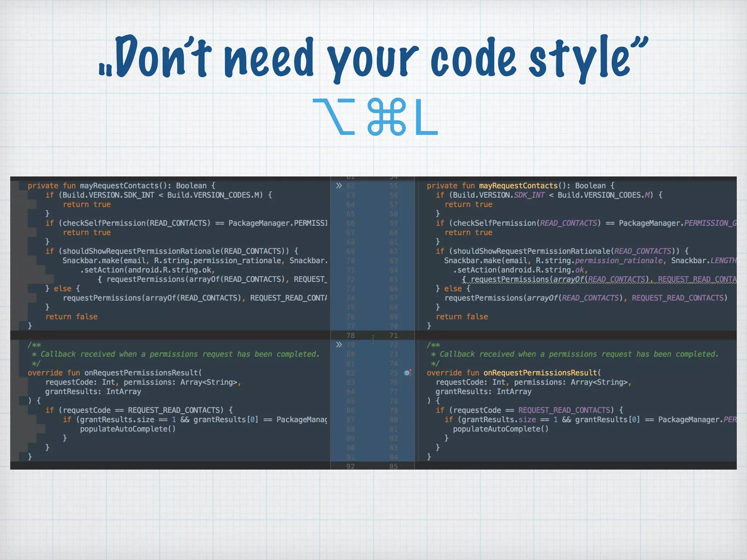Click mayRequestContacts in the right pane
This screenshot has height=560, width=747.
pyautogui.click(x=518, y=186)
